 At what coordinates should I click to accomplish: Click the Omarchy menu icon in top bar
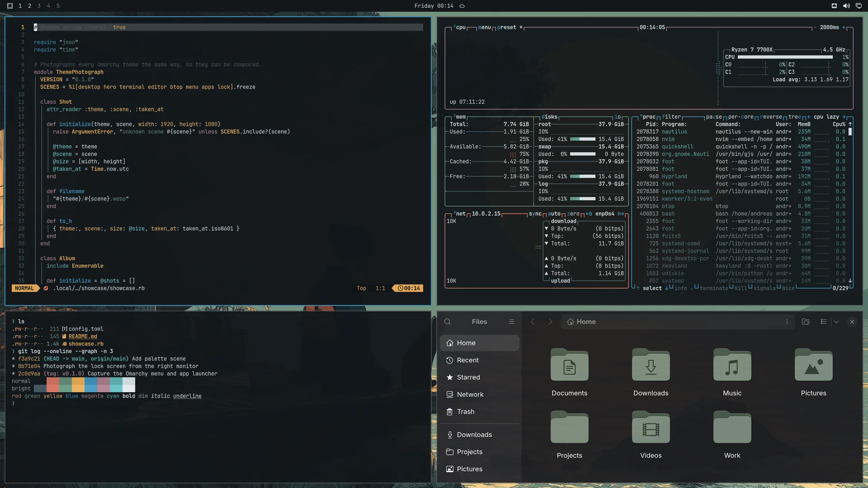pyautogui.click(x=10, y=6)
